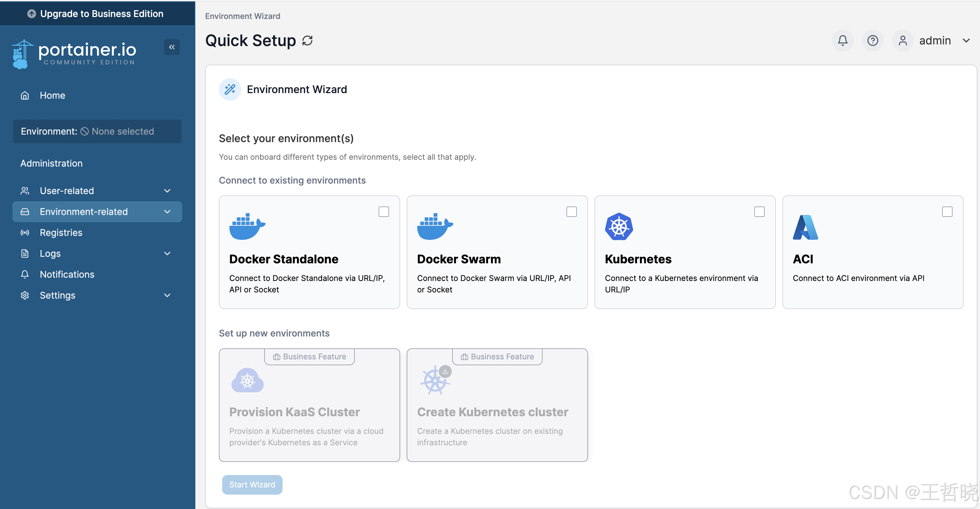
Task: Click briefcase icon on Create Kubernetes cluster badge
Action: tap(464, 357)
